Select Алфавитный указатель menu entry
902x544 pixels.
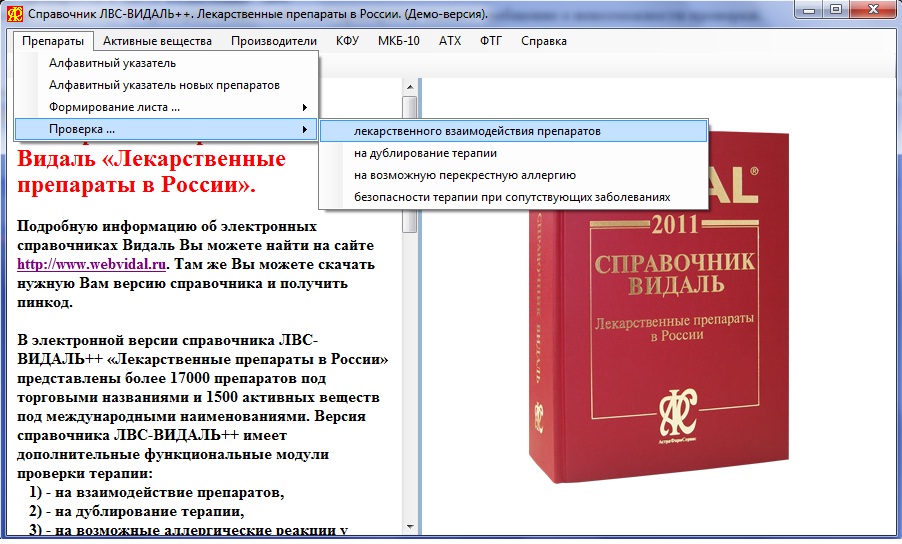[166, 63]
